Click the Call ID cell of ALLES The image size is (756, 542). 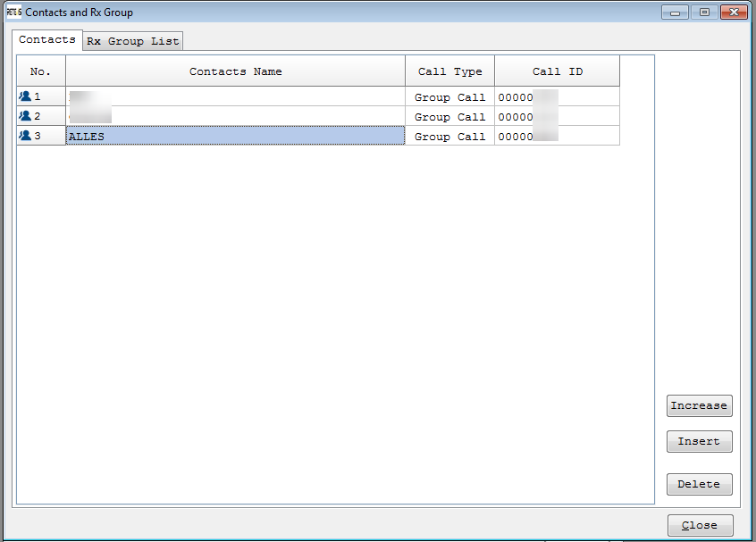[x=557, y=137]
